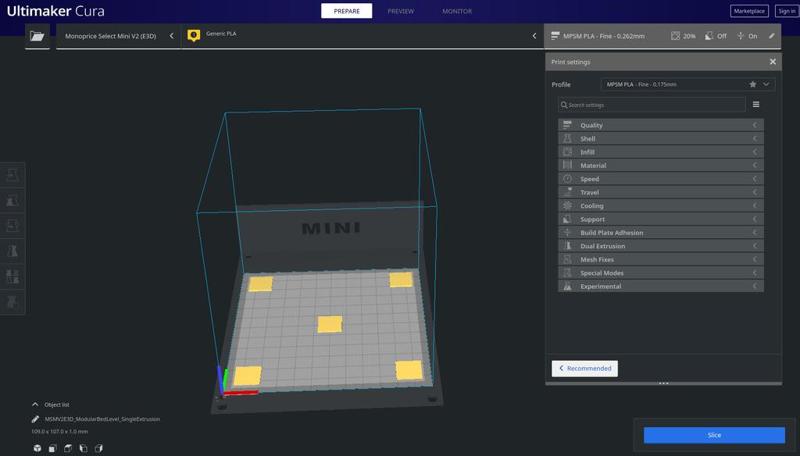Open the settings visibility hamburger menu
The image size is (800, 456).
756,105
